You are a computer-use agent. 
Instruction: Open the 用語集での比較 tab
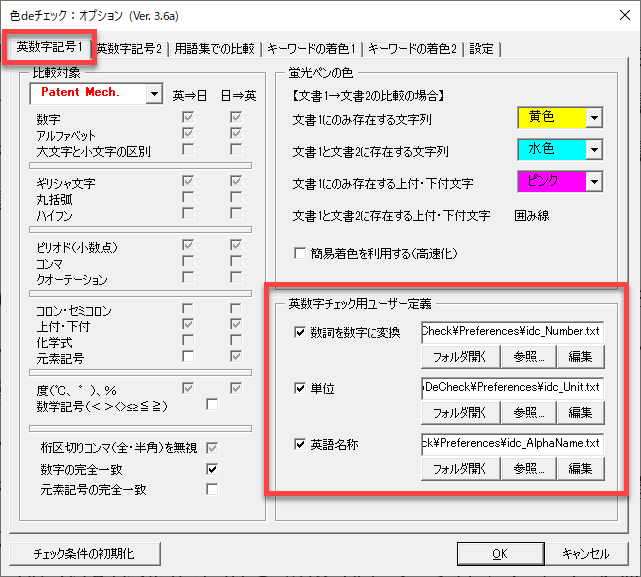coord(216,48)
